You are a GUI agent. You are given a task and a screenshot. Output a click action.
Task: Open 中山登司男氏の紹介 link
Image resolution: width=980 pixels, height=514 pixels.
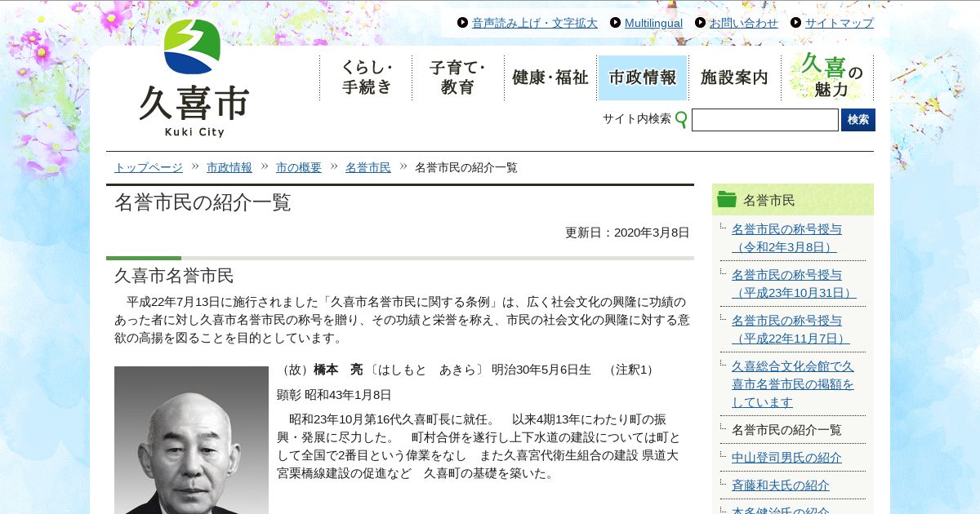click(786, 458)
